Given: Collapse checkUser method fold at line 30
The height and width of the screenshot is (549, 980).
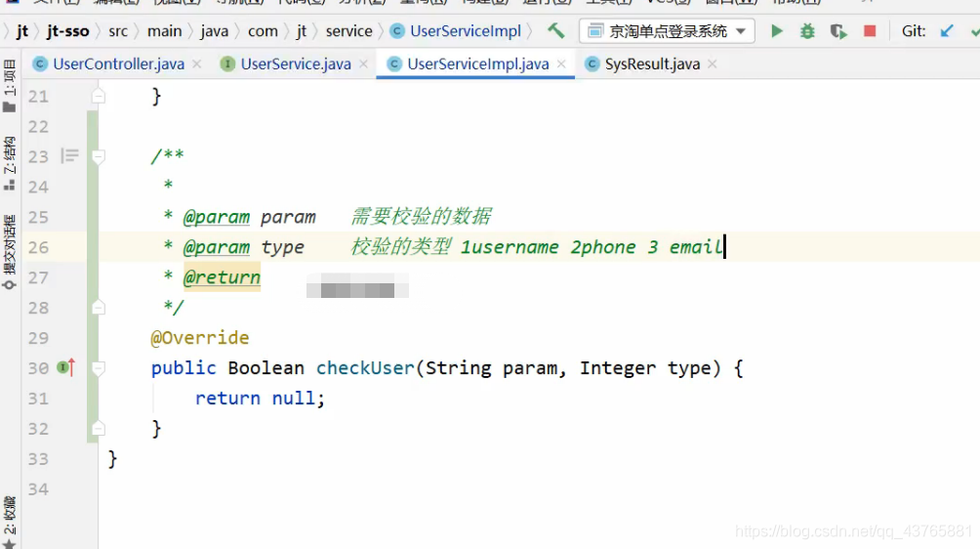Looking at the screenshot, I should click(99, 368).
